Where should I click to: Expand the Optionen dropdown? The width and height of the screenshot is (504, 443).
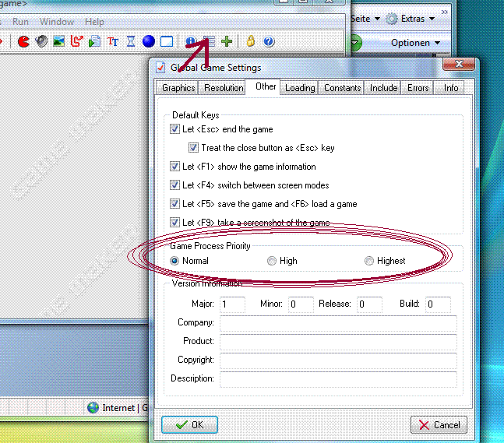pyautogui.click(x=415, y=43)
